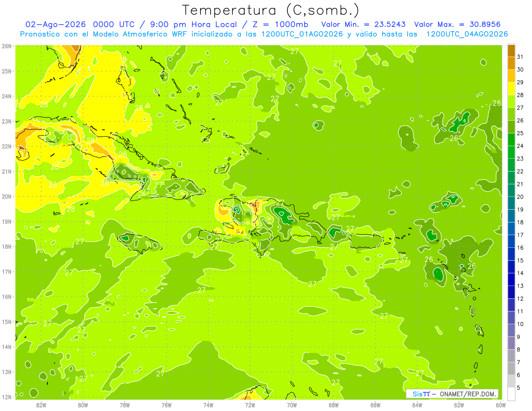Image resolution: width=532 pixels, height=411 pixels.
Task: Click the '82W' longitude axis label
Action: [41, 404]
